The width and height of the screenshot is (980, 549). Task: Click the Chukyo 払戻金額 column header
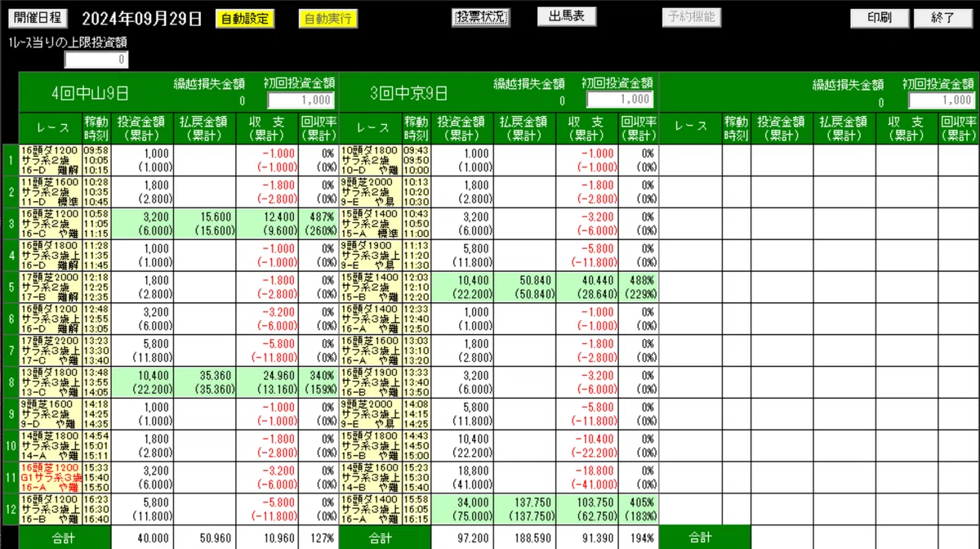pyautogui.click(x=525, y=128)
